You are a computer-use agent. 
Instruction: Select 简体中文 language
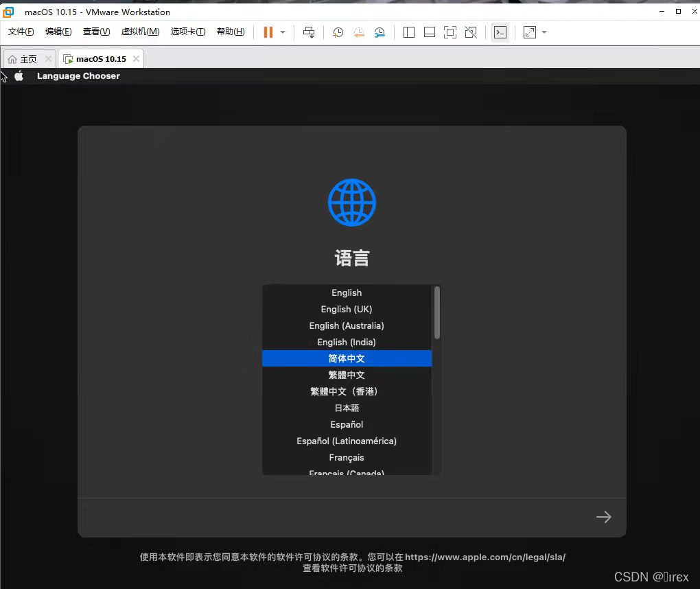[347, 358]
